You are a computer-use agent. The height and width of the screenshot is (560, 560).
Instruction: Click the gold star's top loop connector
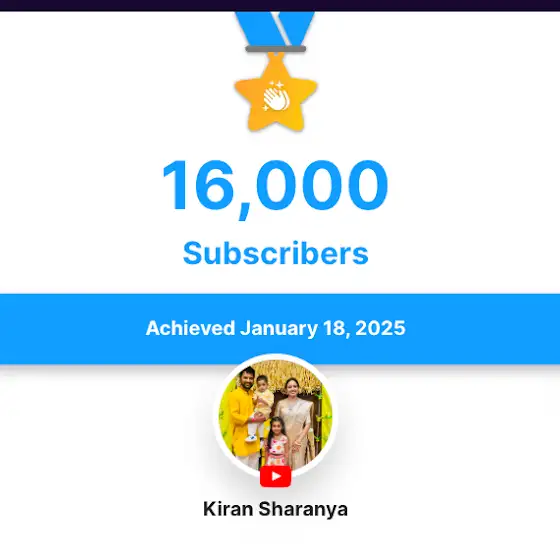[x=276, y=56]
